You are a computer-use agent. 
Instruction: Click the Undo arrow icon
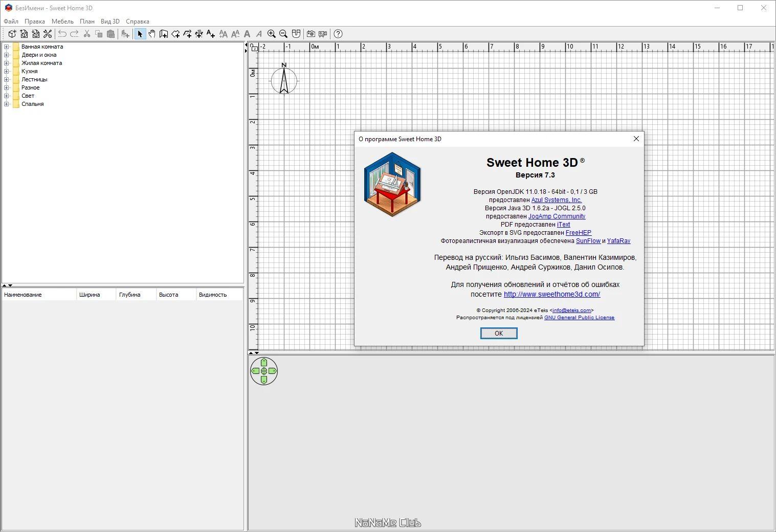(62, 34)
